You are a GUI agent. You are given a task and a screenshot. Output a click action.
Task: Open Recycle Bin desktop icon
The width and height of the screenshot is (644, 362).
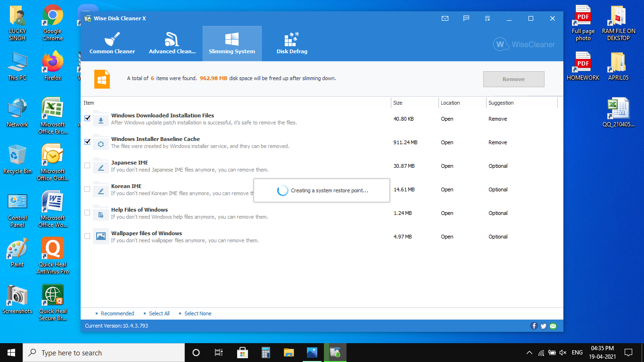pos(17,159)
